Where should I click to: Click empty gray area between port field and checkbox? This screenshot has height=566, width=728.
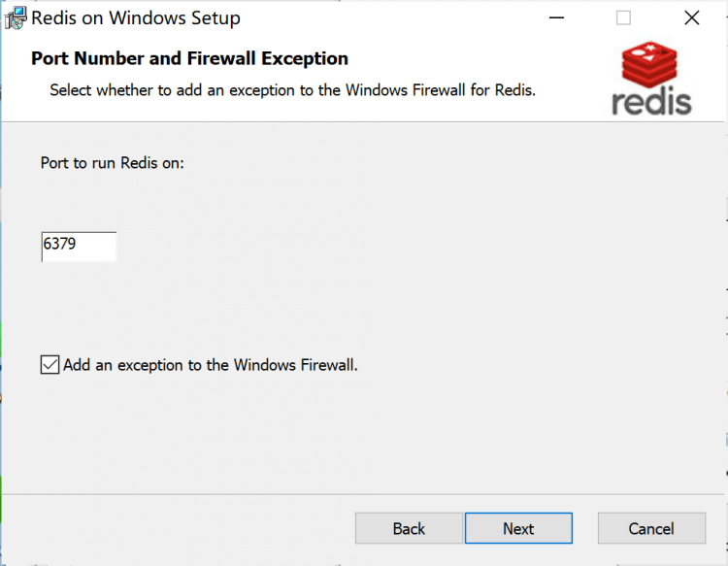point(291,306)
